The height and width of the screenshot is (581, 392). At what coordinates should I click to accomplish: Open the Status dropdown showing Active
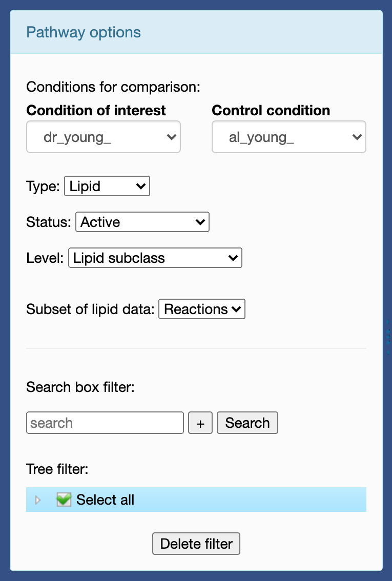142,222
